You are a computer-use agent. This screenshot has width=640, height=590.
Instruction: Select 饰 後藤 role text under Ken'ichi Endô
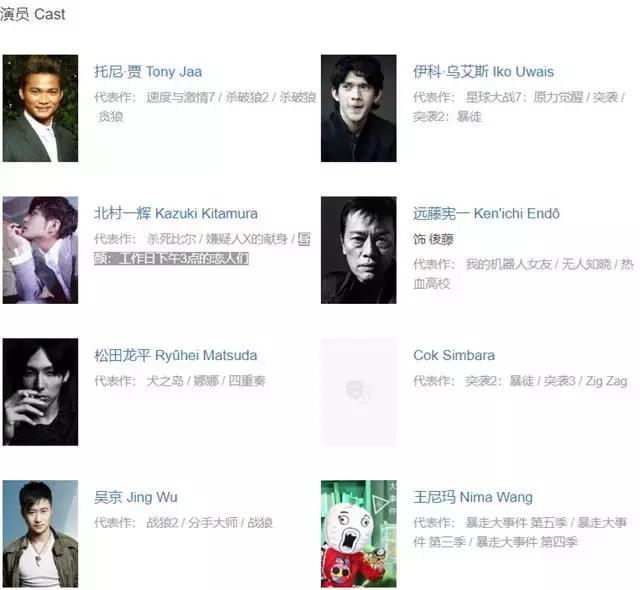pyautogui.click(x=433, y=239)
